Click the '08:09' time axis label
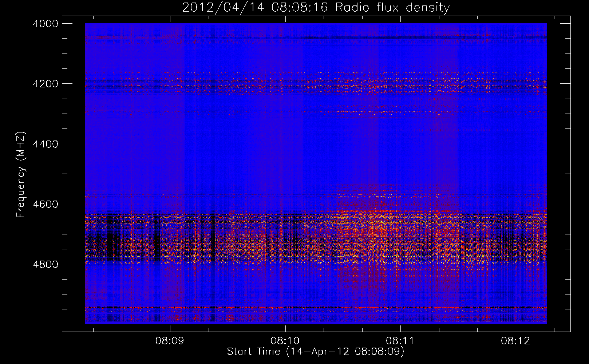This screenshot has width=589, height=364. pos(170,341)
